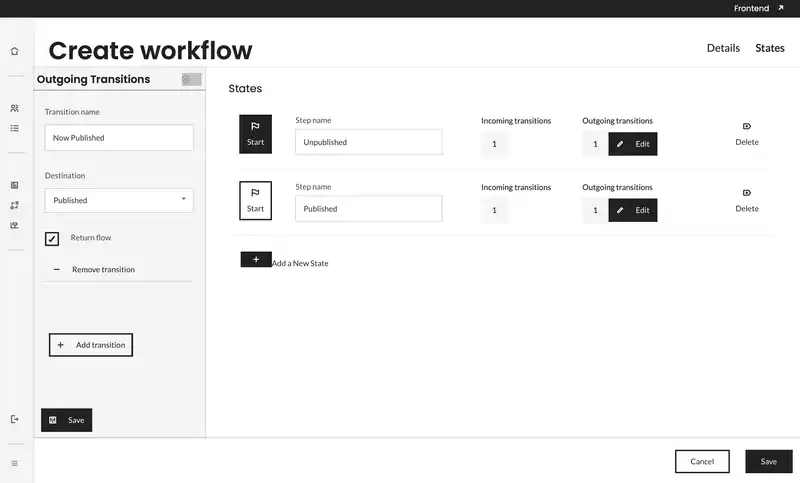Click the logout icon in the sidebar
Screen dimensions: 800x483
pyautogui.click(x=14, y=419)
